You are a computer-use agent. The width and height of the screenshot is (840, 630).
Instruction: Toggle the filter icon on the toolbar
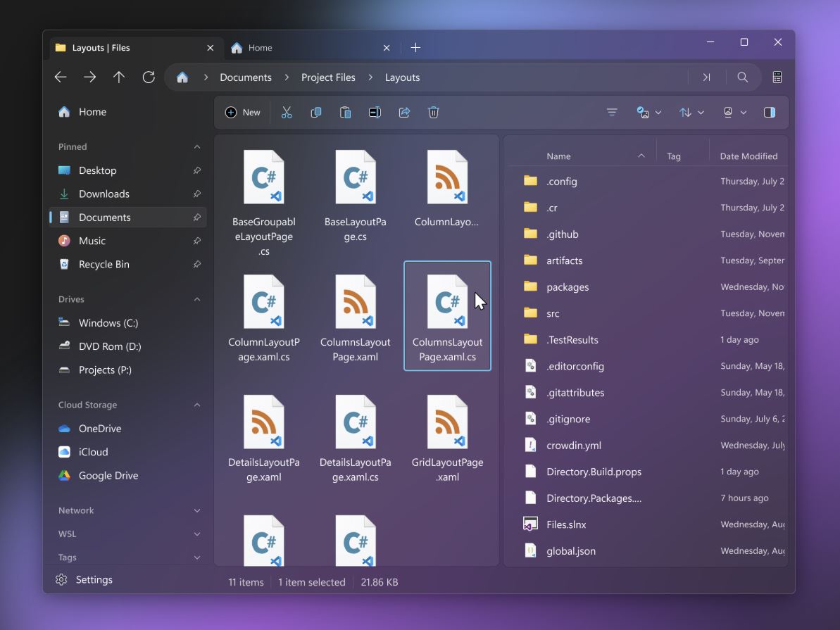tap(612, 112)
